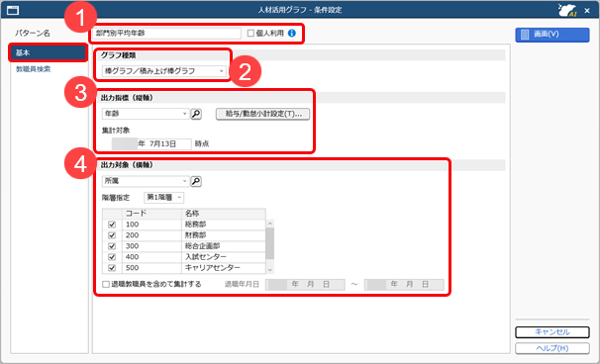
Task: Open the 階層指定 第1階層 dropdown
Action: tap(163, 197)
